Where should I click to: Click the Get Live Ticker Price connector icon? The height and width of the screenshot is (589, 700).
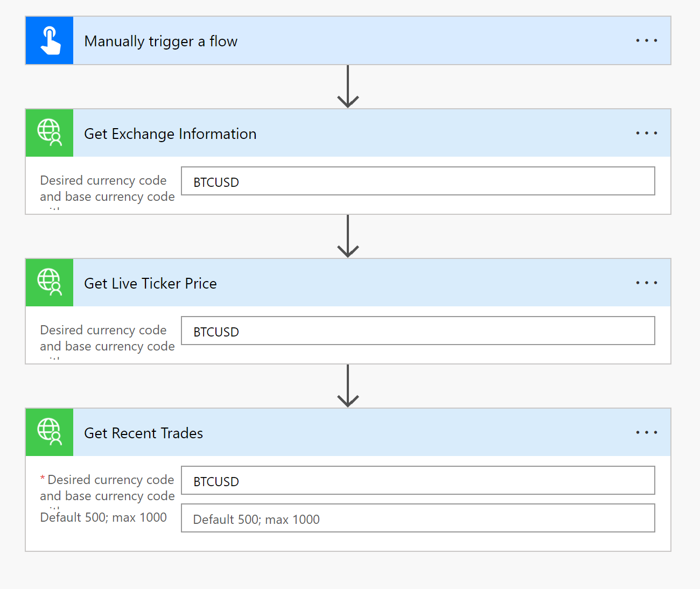50,283
